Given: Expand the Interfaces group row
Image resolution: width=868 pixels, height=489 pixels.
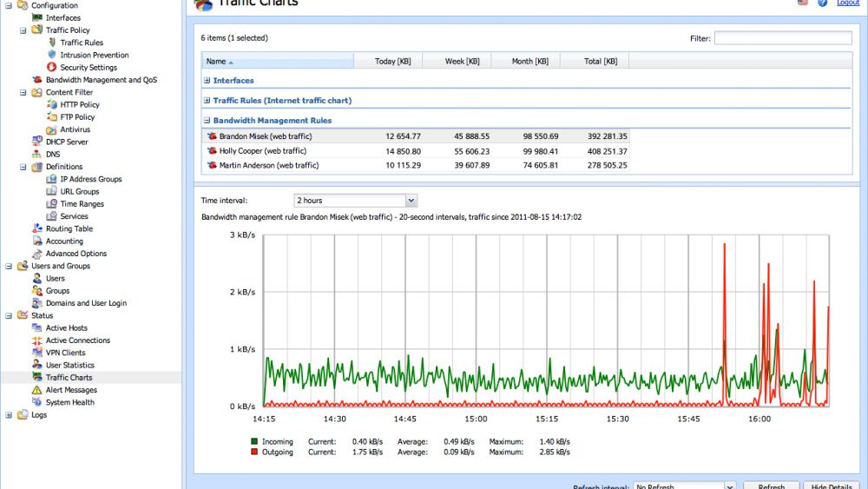Looking at the screenshot, I should tap(207, 81).
